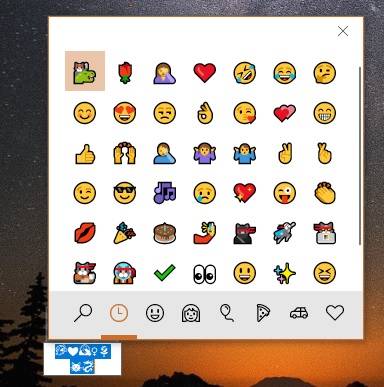The width and height of the screenshot is (384, 387).
Task: Select the winking face with tongue emoji
Action: [x=285, y=193]
